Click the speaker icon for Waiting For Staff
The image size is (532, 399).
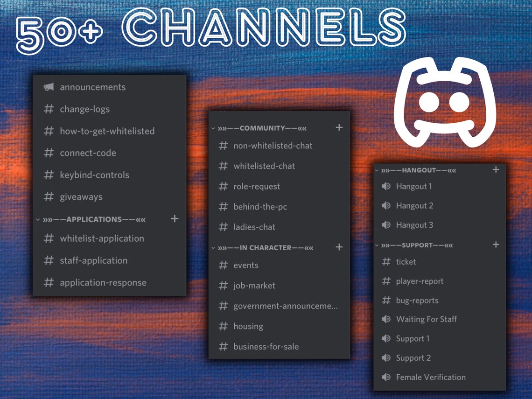coord(386,319)
